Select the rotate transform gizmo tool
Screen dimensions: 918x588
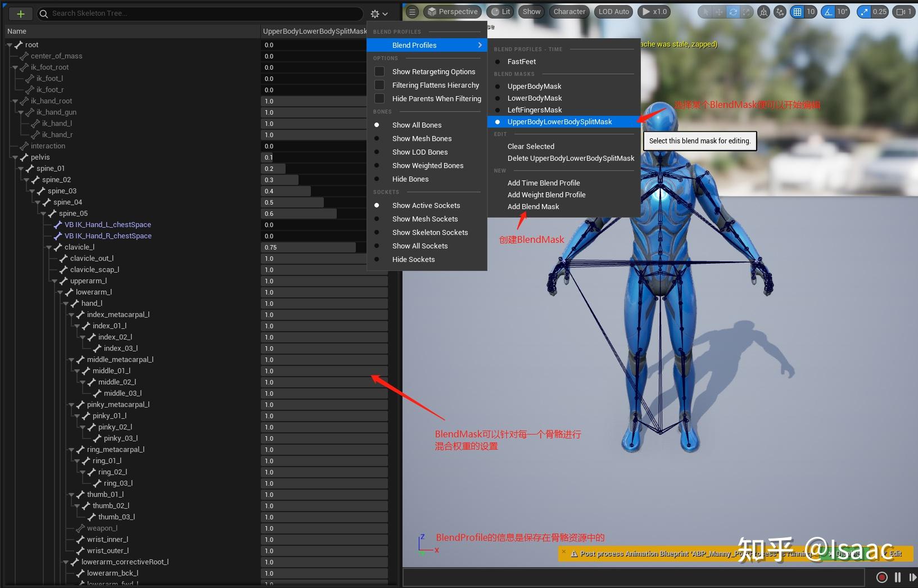pos(733,12)
